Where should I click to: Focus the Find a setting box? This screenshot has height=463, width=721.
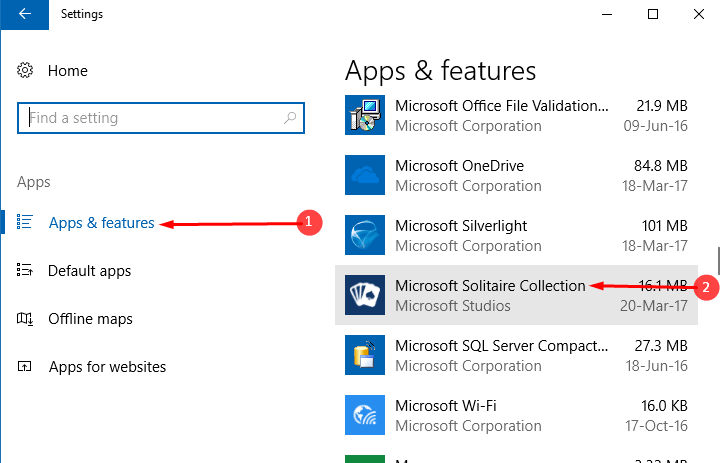[x=150, y=118]
